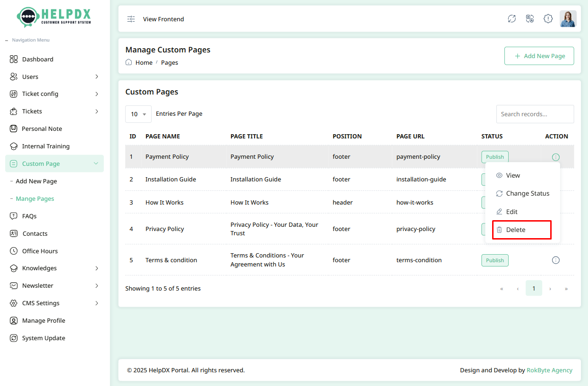Image resolution: width=588 pixels, height=386 pixels.
Task: Click the first page double arrow
Action: 502,288
